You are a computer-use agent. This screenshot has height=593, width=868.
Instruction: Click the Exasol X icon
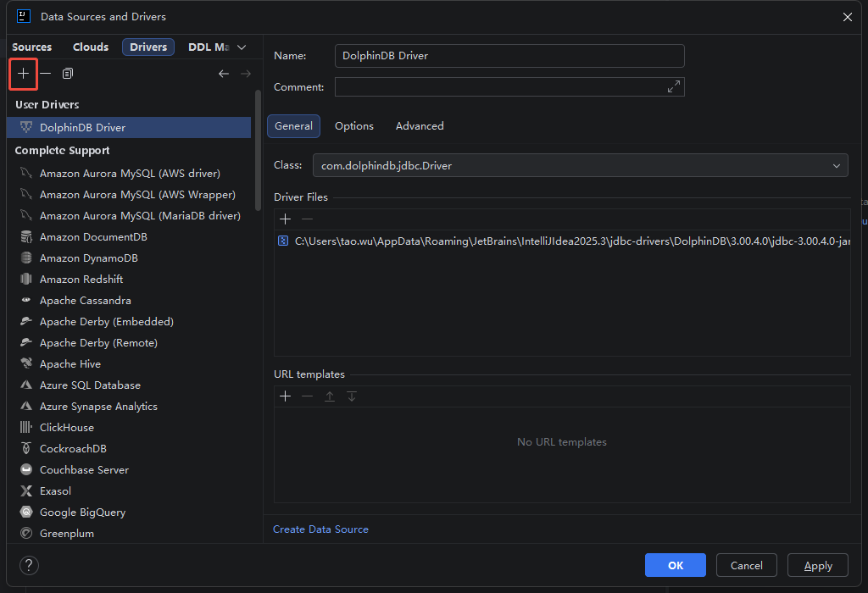(x=26, y=490)
